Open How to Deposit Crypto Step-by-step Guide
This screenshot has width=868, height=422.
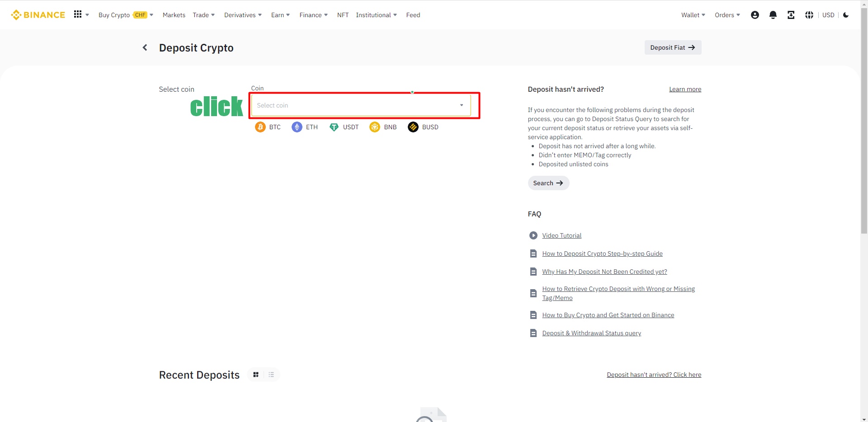click(603, 253)
